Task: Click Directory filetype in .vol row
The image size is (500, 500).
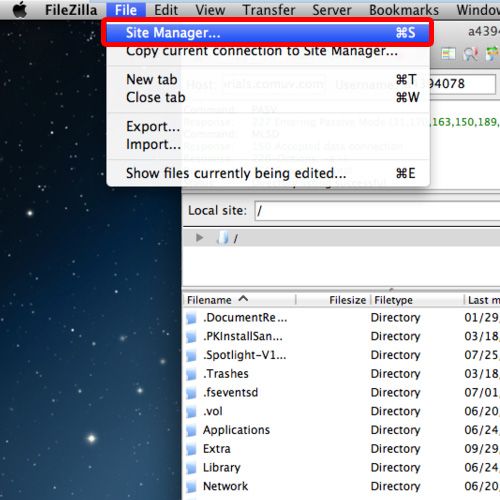Action: (x=396, y=412)
